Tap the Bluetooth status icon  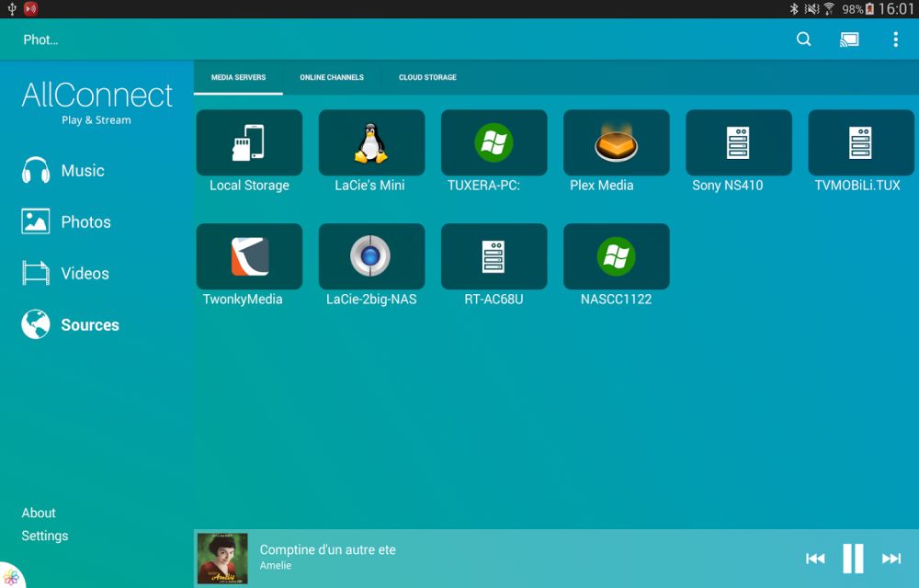click(794, 9)
